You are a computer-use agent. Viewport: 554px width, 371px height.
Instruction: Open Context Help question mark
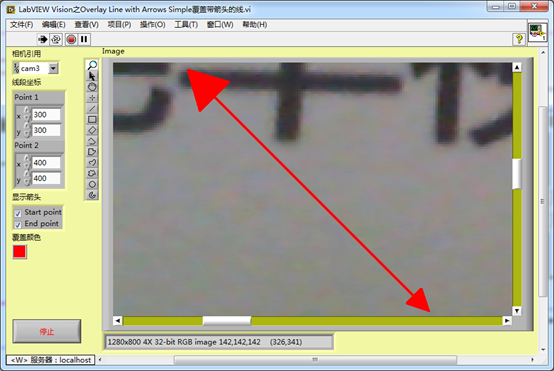pos(519,39)
